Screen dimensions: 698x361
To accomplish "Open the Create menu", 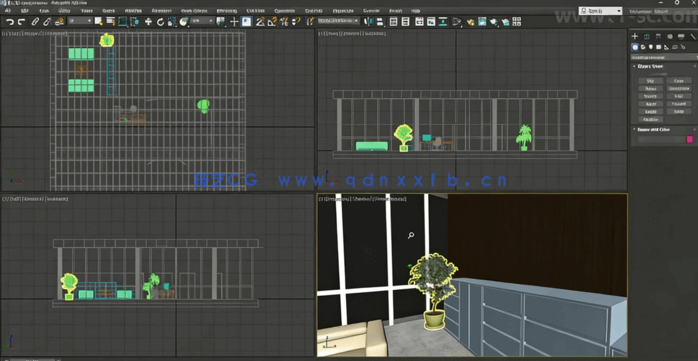I will click(108, 10).
